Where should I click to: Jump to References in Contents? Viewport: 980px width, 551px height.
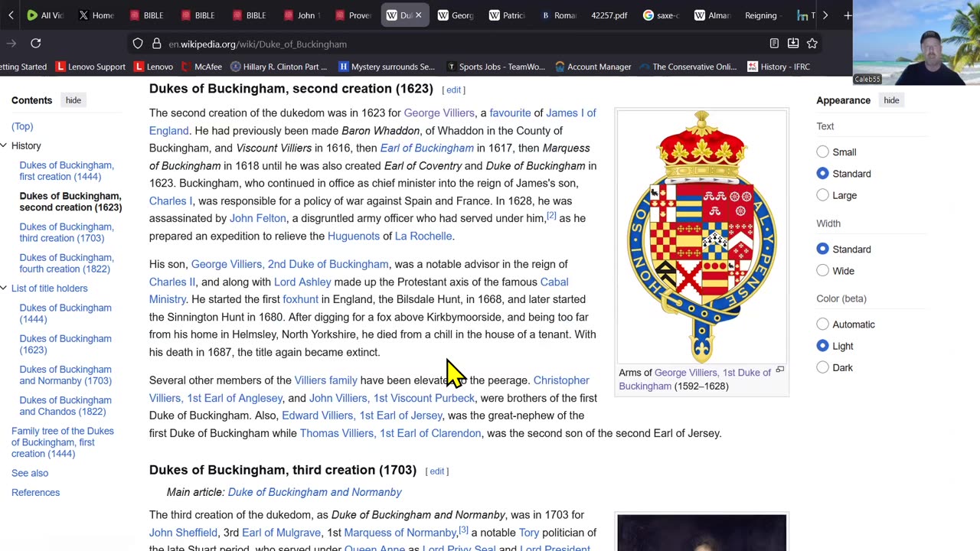tap(35, 492)
